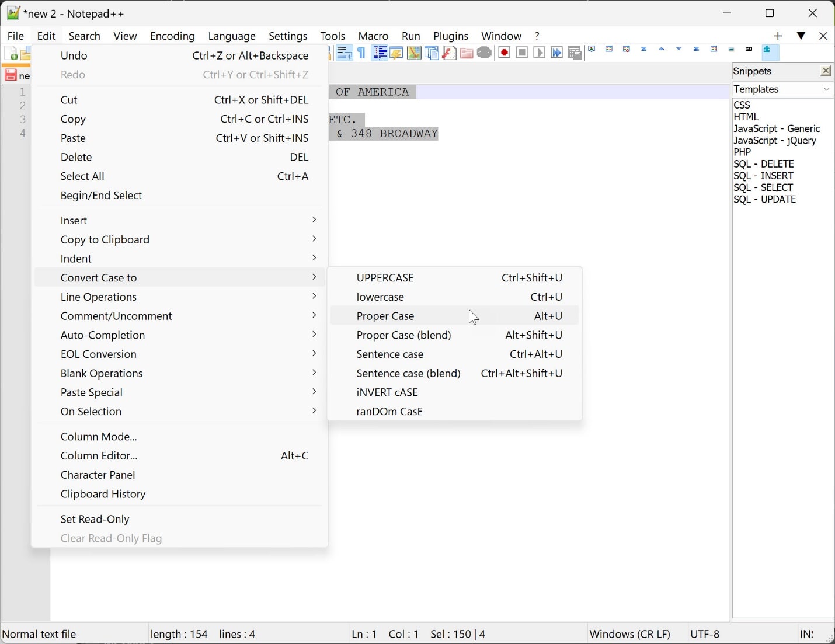Open the Plugins menu
Viewport: 835px width, 644px height.
tap(451, 36)
